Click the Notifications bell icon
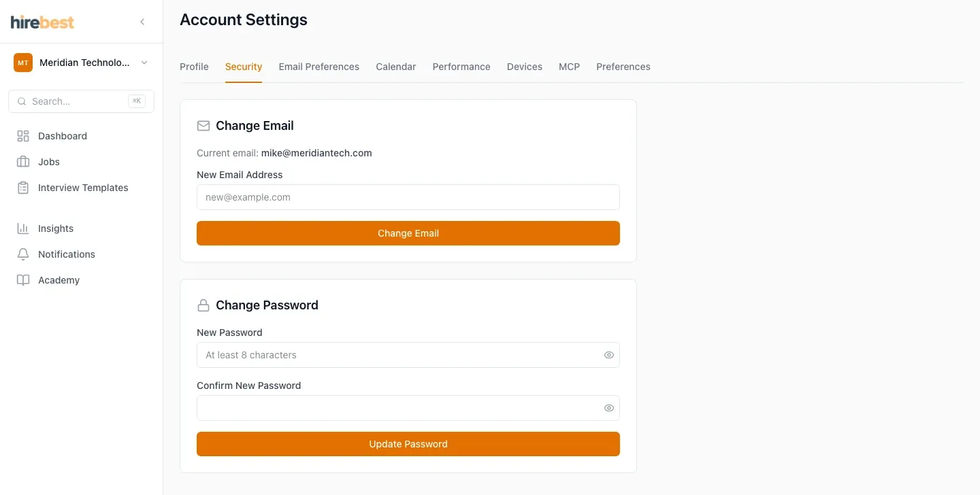The image size is (980, 495). pyautogui.click(x=23, y=254)
